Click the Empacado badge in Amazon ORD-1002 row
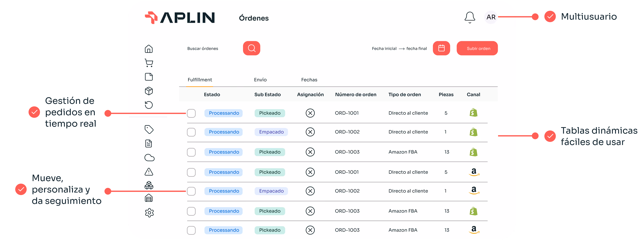Image resolution: width=644 pixels, height=240 pixels. (x=271, y=191)
